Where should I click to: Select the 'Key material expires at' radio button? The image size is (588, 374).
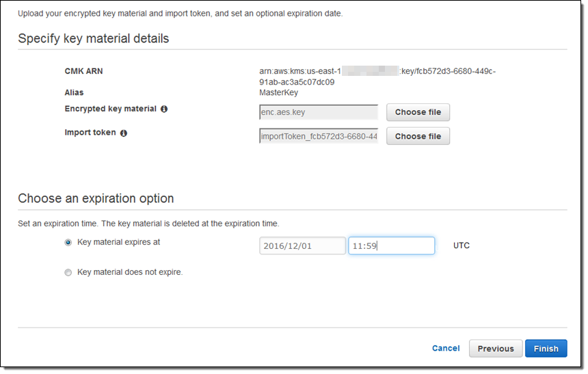[68, 242]
